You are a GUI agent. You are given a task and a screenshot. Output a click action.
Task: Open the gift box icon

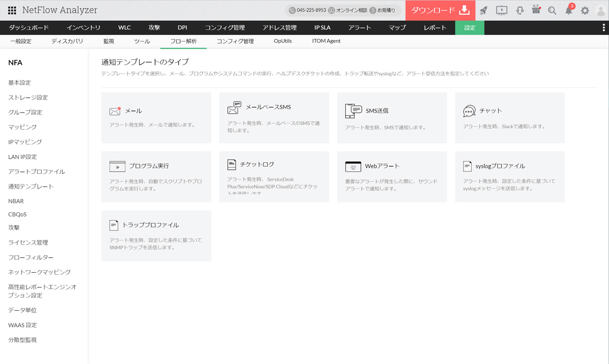pyautogui.click(x=536, y=10)
